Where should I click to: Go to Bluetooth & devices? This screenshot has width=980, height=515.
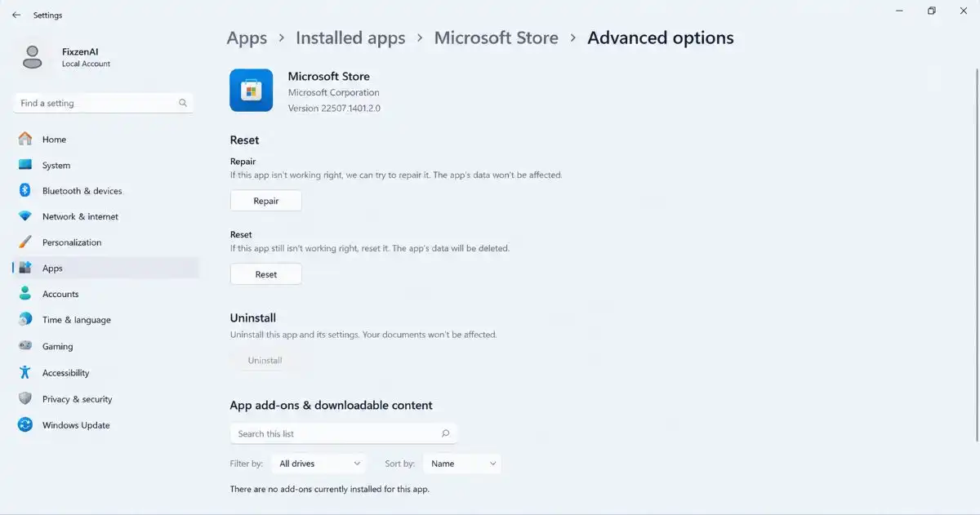(x=106, y=190)
